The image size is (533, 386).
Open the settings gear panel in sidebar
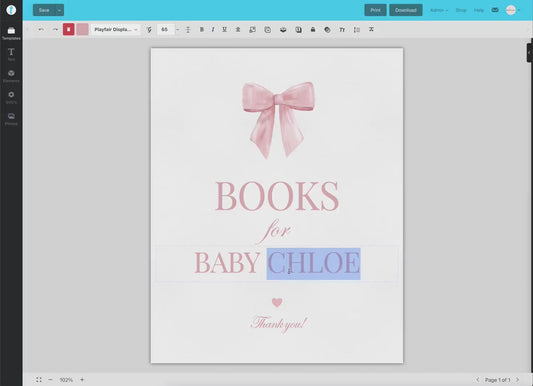[11, 98]
